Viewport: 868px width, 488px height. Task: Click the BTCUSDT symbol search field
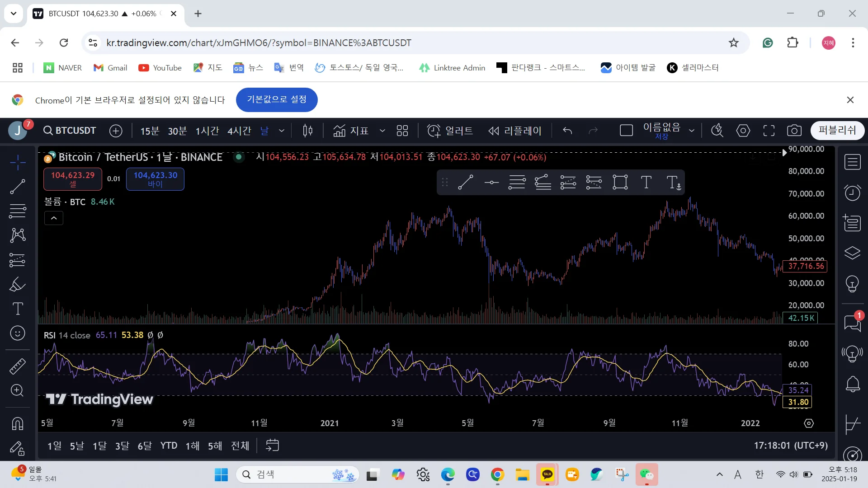[70, 131]
